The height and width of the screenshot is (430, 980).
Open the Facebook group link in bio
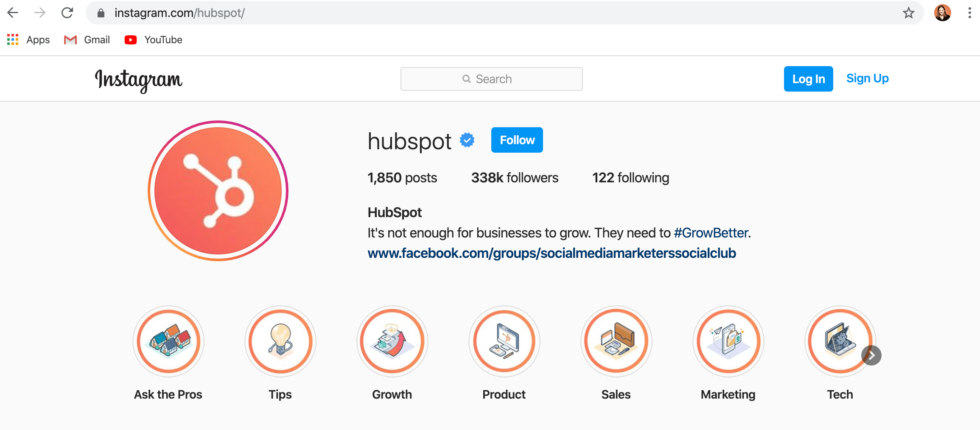click(552, 253)
